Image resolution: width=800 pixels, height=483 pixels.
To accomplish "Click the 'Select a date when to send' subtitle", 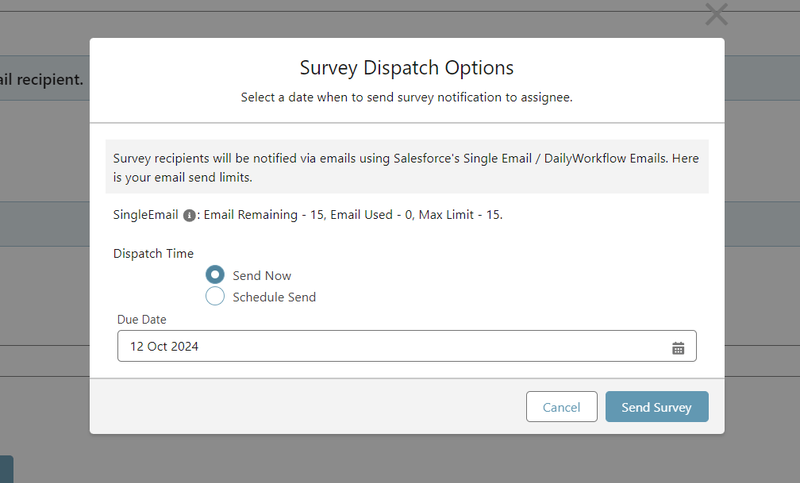I will 406,98.
